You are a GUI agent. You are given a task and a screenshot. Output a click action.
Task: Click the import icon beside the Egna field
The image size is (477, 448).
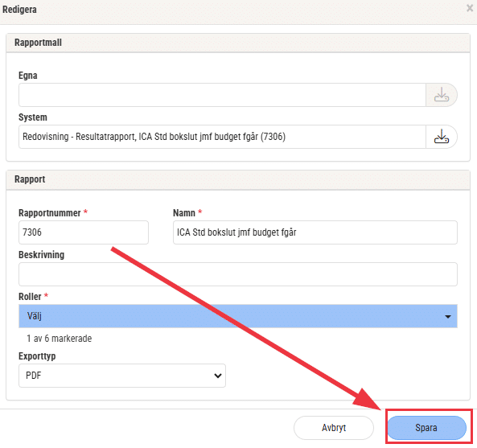point(441,95)
